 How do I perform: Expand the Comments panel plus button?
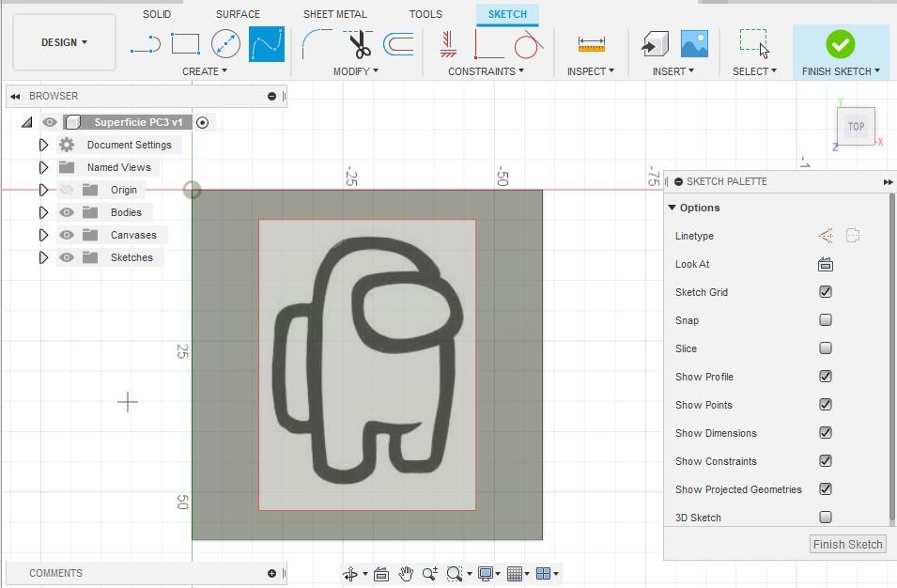pos(271,573)
